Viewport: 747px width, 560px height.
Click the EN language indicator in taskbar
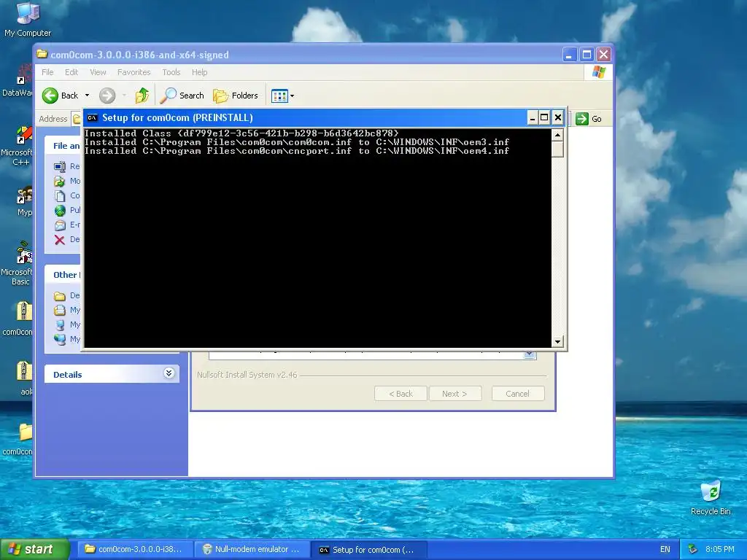[665, 550]
